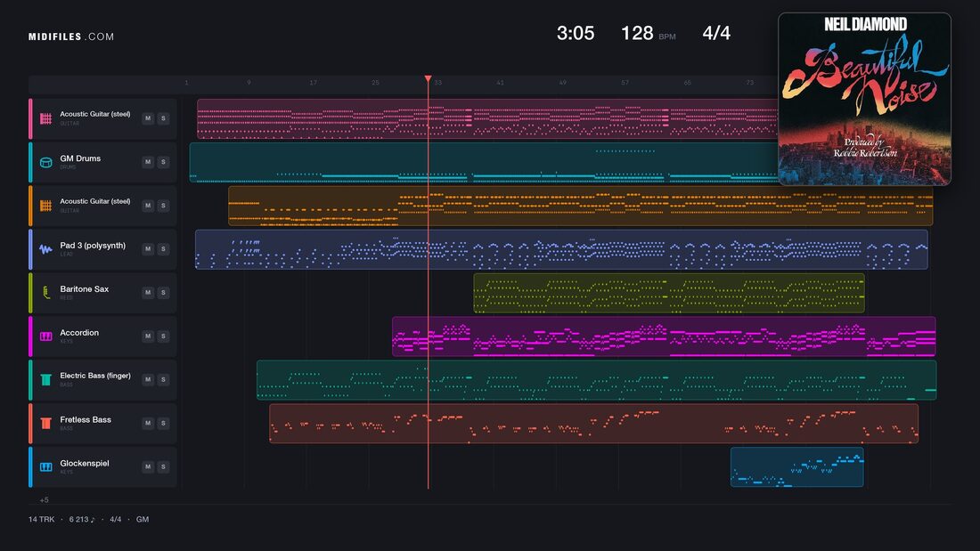Solo the Accordion track
This screenshot has height=551, width=980.
pos(163,336)
